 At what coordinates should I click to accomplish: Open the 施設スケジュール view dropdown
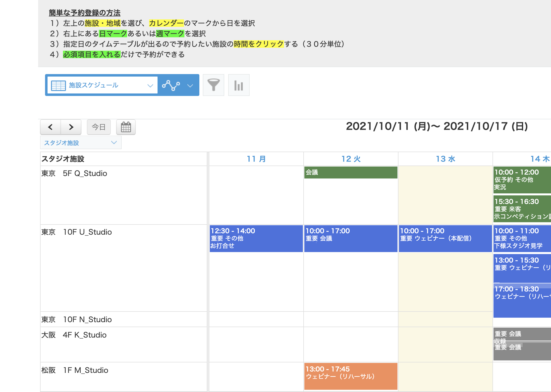pos(102,85)
